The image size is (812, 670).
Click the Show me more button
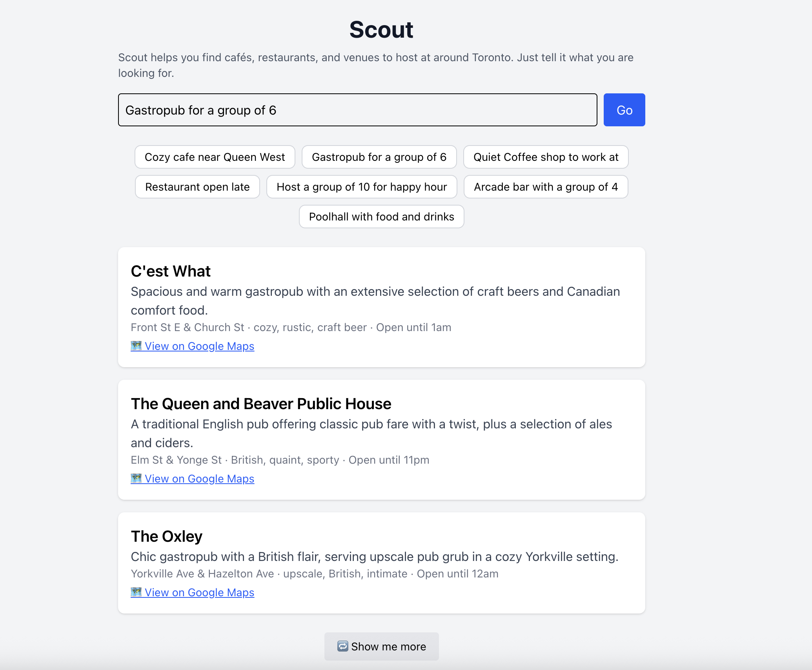(381, 646)
